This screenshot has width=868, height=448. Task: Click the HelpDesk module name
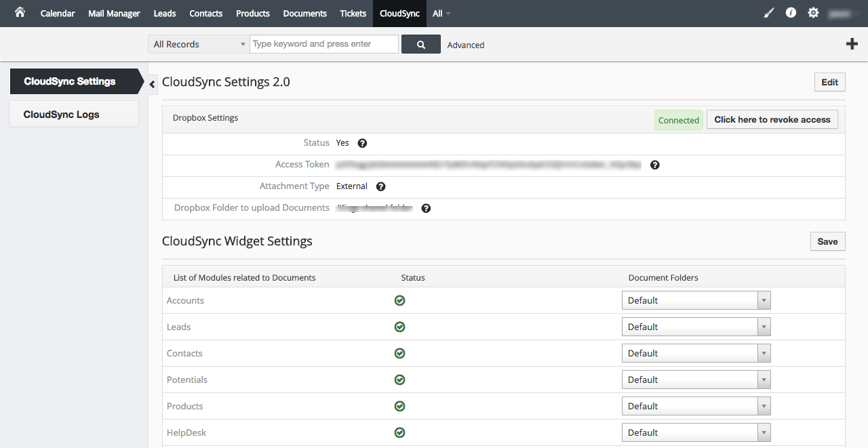[x=186, y=432]
